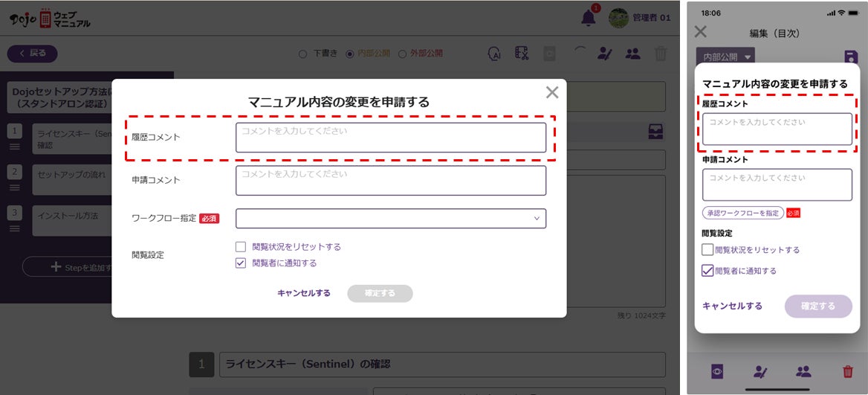This screenshot has height=395, width=868.
Task: Click the 編集（目次）title in mobile view
Action: (775, 33)
